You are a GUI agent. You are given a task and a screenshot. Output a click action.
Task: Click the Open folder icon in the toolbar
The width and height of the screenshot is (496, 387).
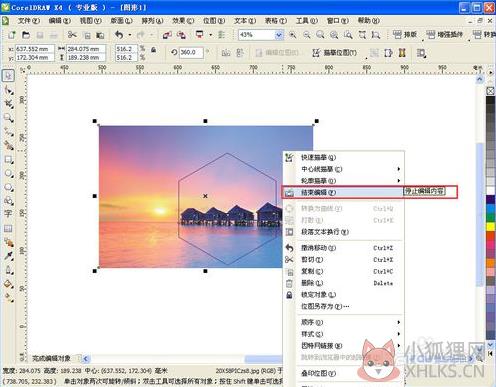tap(26, 35)
